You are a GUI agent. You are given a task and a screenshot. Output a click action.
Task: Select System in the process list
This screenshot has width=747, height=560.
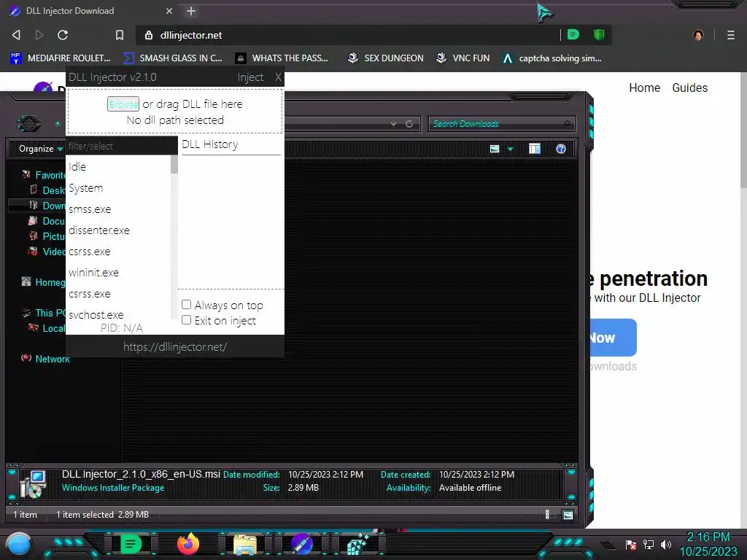point(118,188)
